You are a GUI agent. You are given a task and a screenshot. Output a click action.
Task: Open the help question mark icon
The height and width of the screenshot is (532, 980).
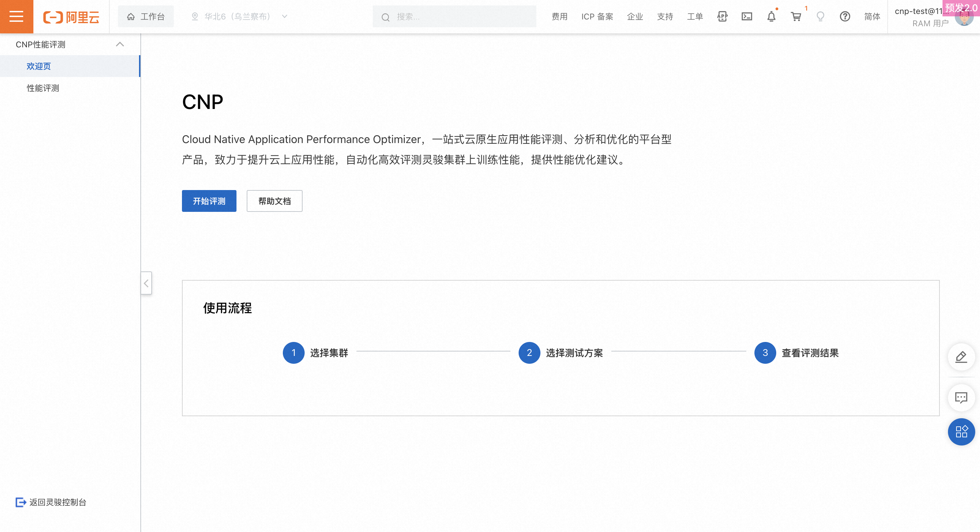point(845,16)
